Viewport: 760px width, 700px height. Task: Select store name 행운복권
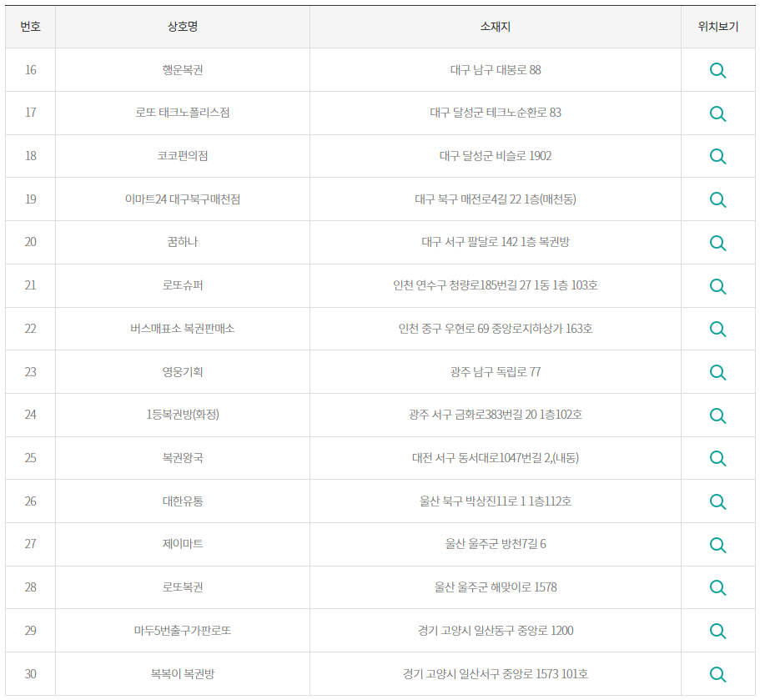(183, 70)
